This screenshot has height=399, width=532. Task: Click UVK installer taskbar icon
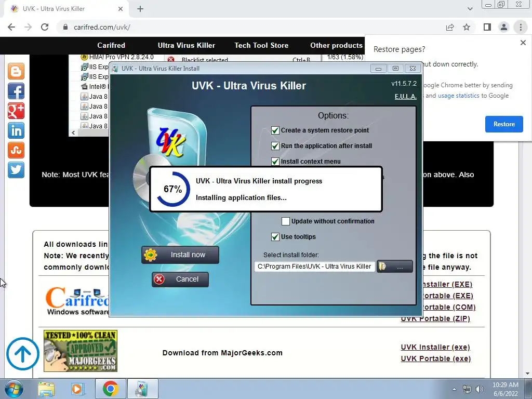click(142, 389)
